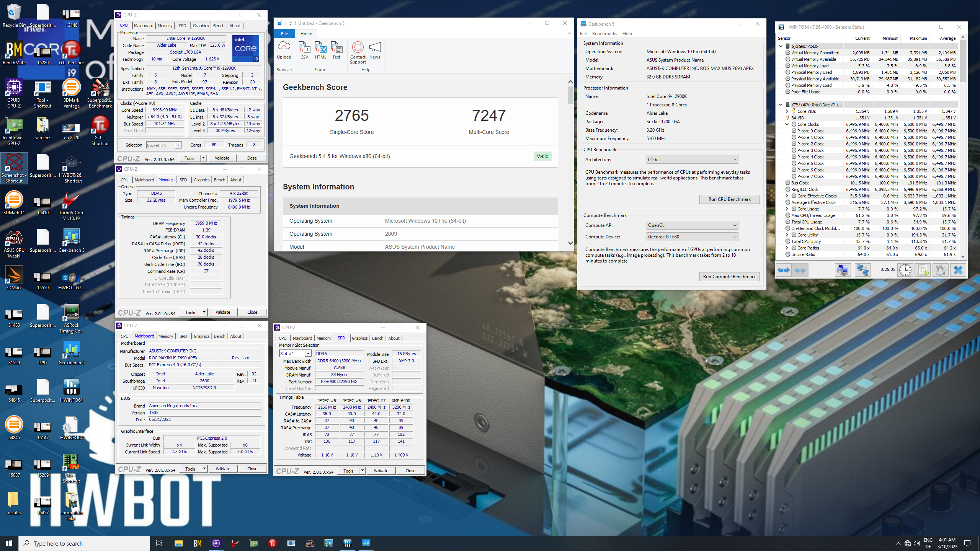Open the Geekbench 3 desktop icon
The height and width of the screenshot is (551, 980).
click(x=72, y=241)
